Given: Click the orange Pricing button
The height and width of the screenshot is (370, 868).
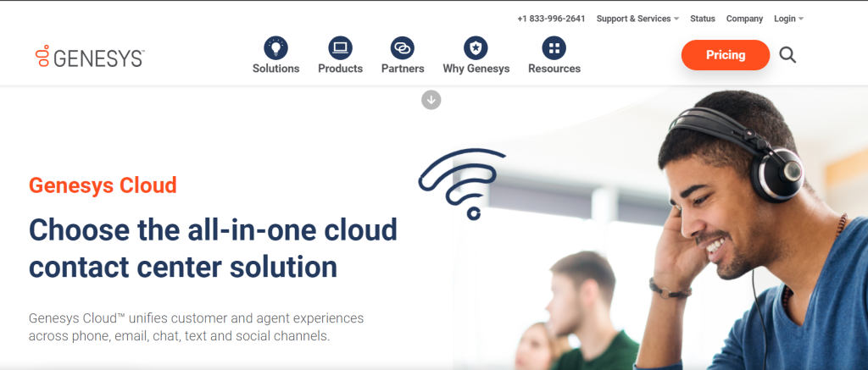Looking at the screenshot, I should tap(726, 55).
